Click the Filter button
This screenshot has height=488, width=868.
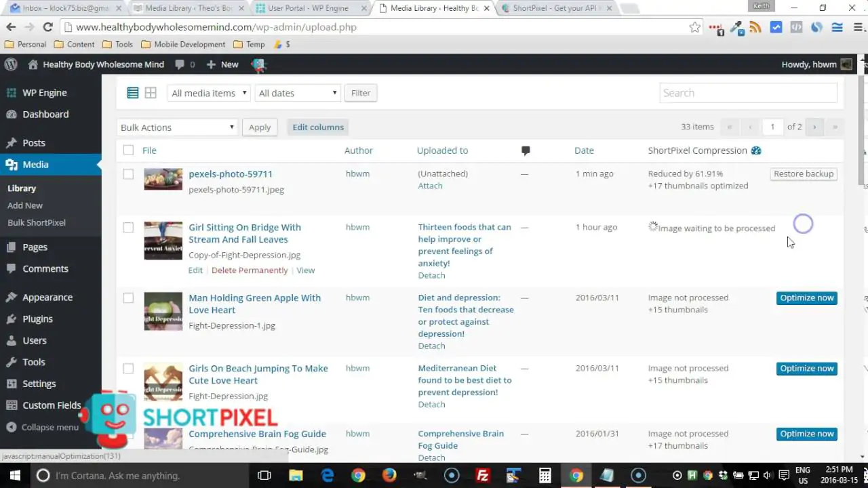click(361, 93)
